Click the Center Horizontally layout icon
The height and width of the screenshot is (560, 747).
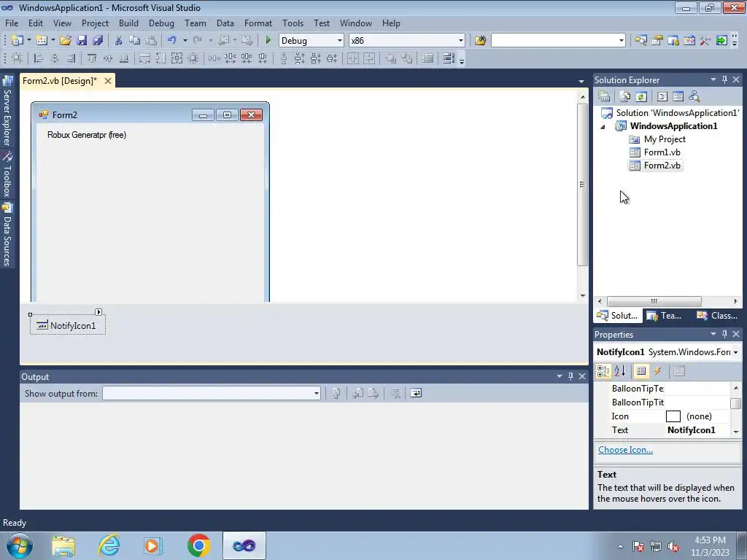353,58
